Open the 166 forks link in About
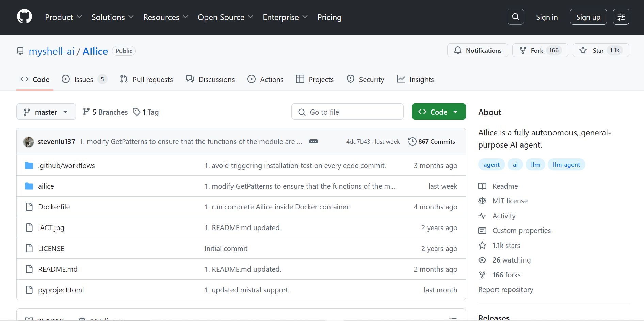Screen dimensions: 644x321 pos(500,275)
